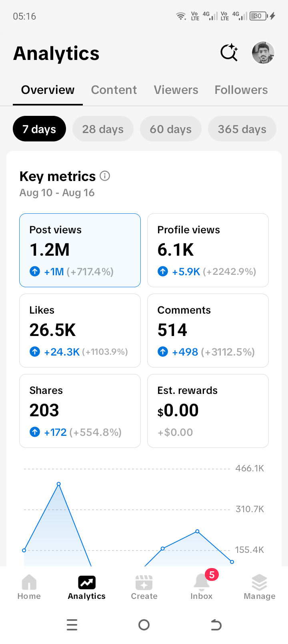Select the 28 days range pill

point(103,129)
